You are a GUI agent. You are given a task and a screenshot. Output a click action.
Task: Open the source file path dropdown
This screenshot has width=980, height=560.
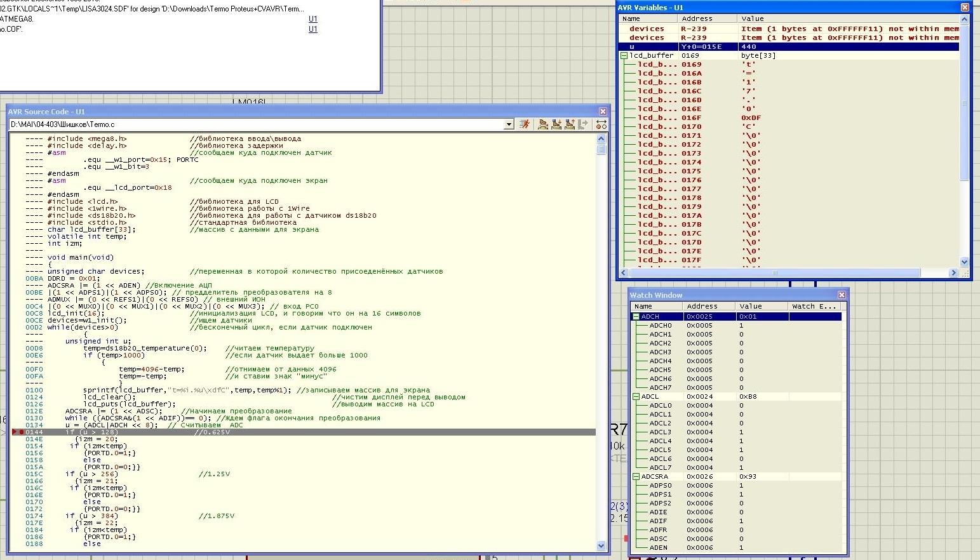click(509, 124)
